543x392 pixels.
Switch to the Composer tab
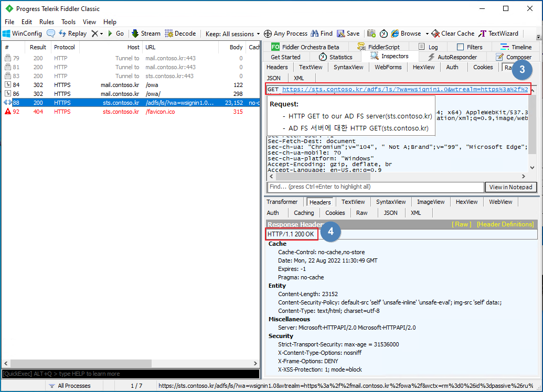point(514,57)
